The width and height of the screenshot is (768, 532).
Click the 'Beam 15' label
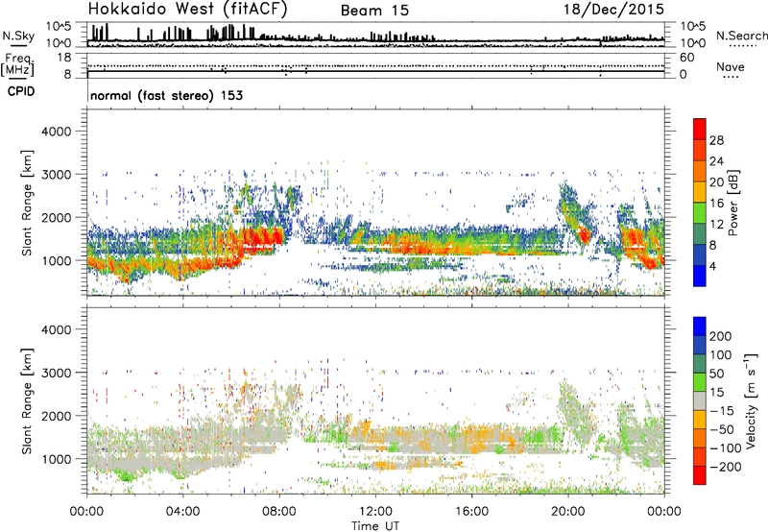[x=374, y=11]
